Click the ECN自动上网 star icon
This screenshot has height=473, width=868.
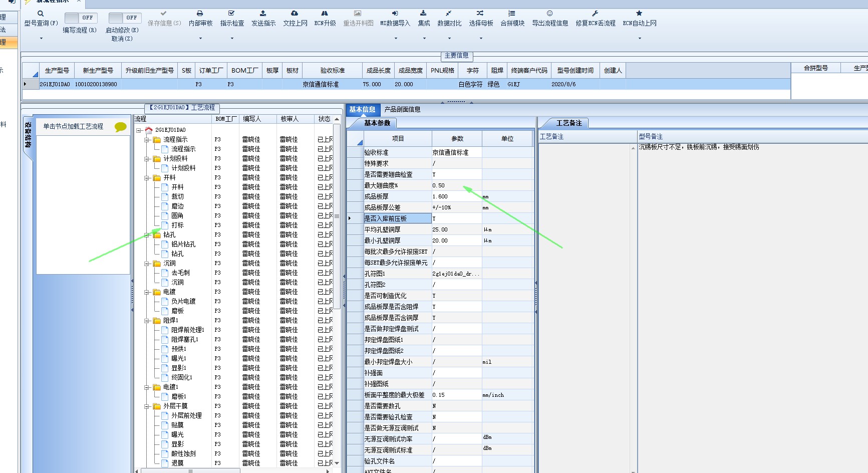pos(639,14)
